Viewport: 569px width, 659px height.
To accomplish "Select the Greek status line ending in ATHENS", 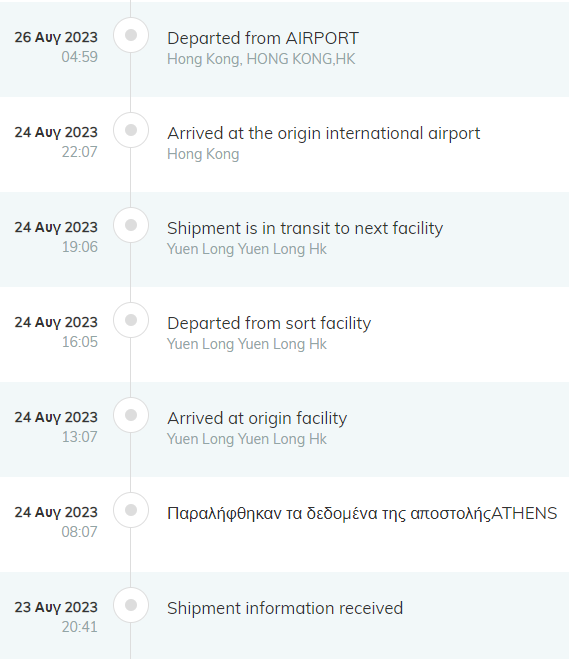I will pos(362,514).
